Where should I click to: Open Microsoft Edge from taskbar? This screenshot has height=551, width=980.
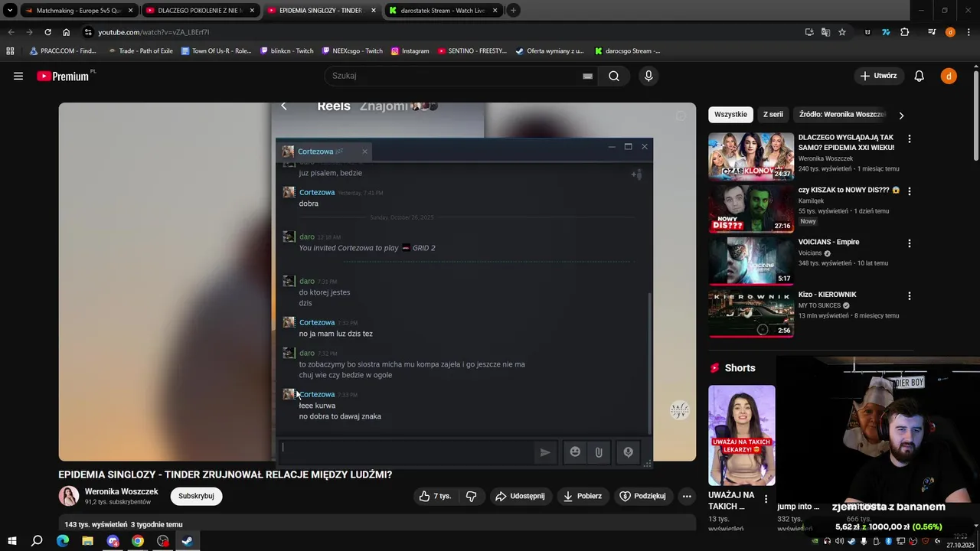coord(63,541)
